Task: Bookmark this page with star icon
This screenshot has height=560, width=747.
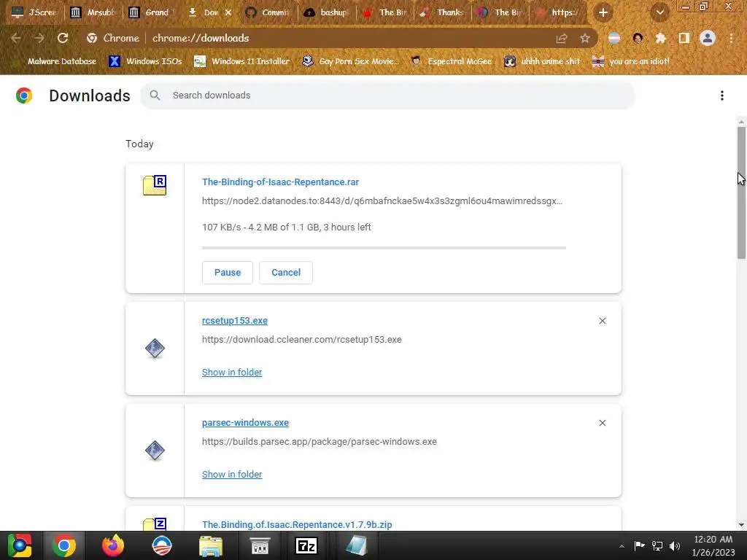Action: click(x=585, y=38)
